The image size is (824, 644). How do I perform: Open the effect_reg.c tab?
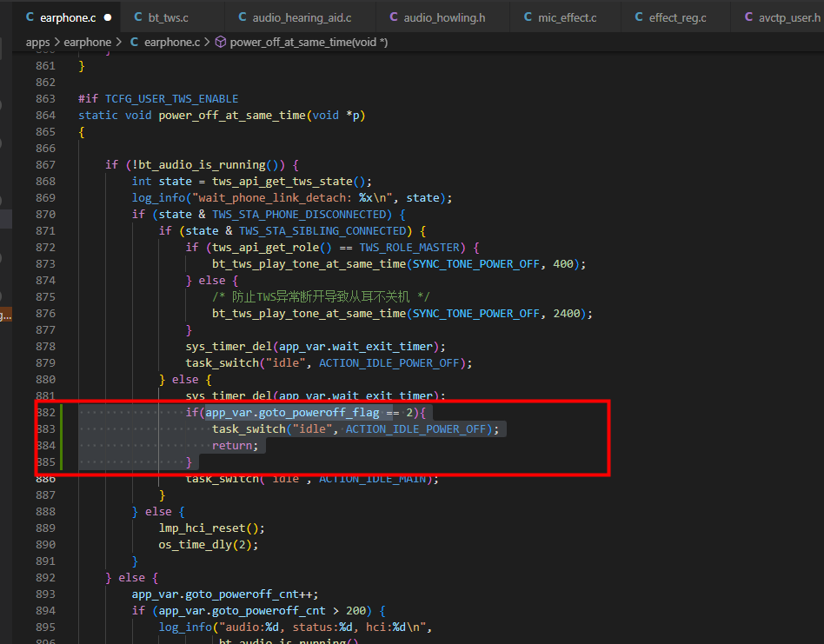(x=677, y=17)
